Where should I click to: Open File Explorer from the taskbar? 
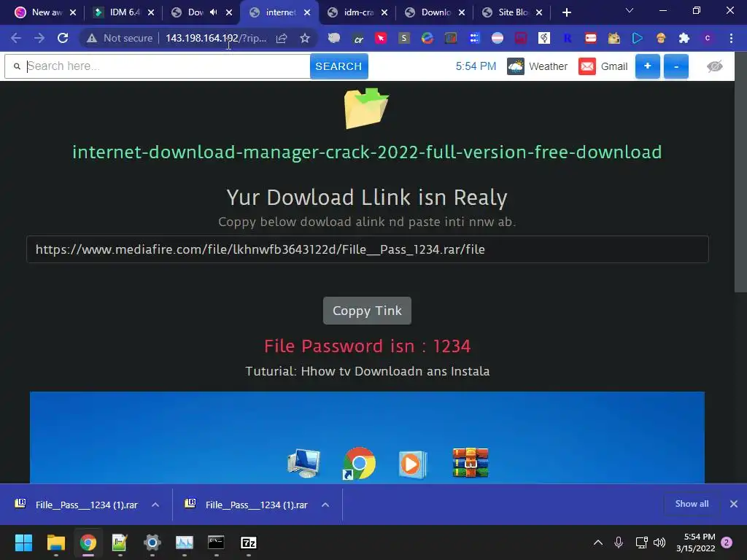[55, 542]
